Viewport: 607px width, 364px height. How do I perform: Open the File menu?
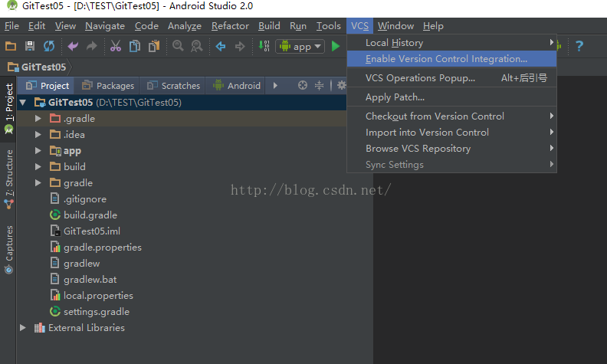tap(11, 26)
